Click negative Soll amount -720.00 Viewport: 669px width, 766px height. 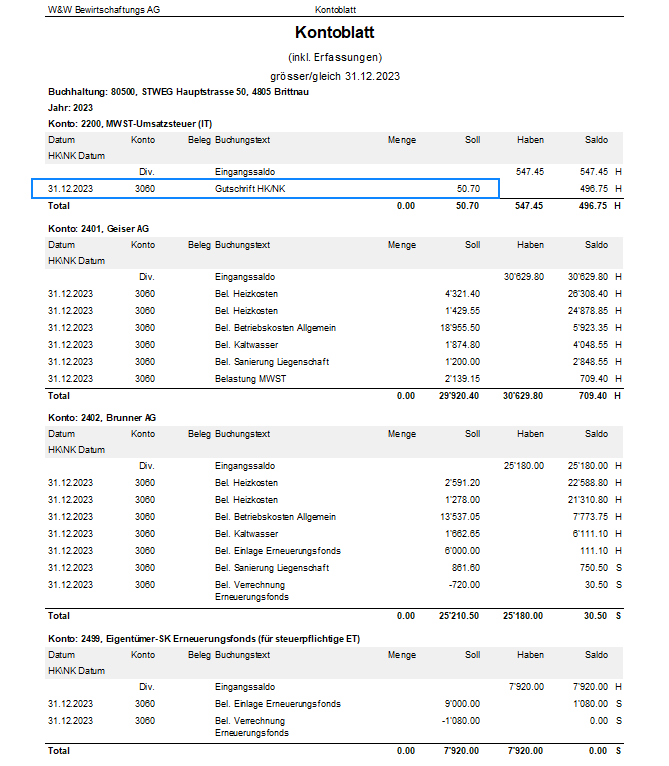click(464, 585)
